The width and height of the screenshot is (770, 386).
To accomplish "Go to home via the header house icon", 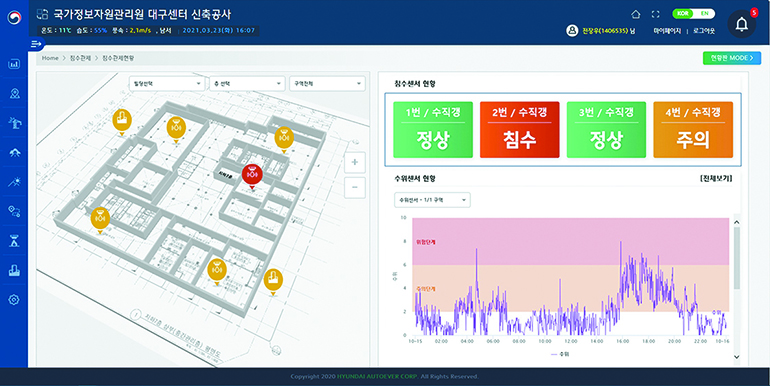I will click(x=635, y=14).
